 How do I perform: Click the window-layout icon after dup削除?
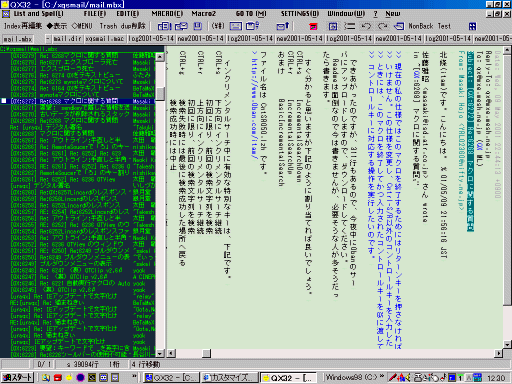(164, 26)
